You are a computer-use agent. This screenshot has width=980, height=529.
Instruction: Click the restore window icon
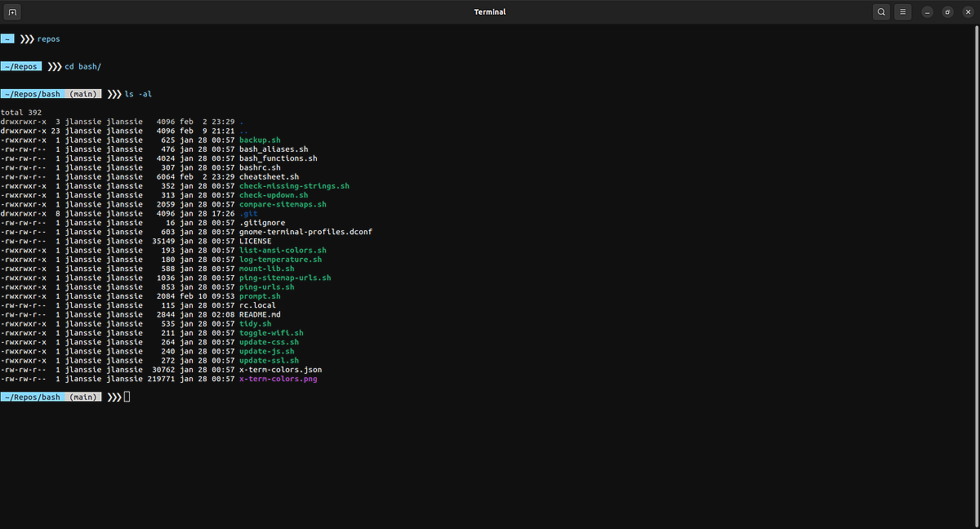(947, 11)
